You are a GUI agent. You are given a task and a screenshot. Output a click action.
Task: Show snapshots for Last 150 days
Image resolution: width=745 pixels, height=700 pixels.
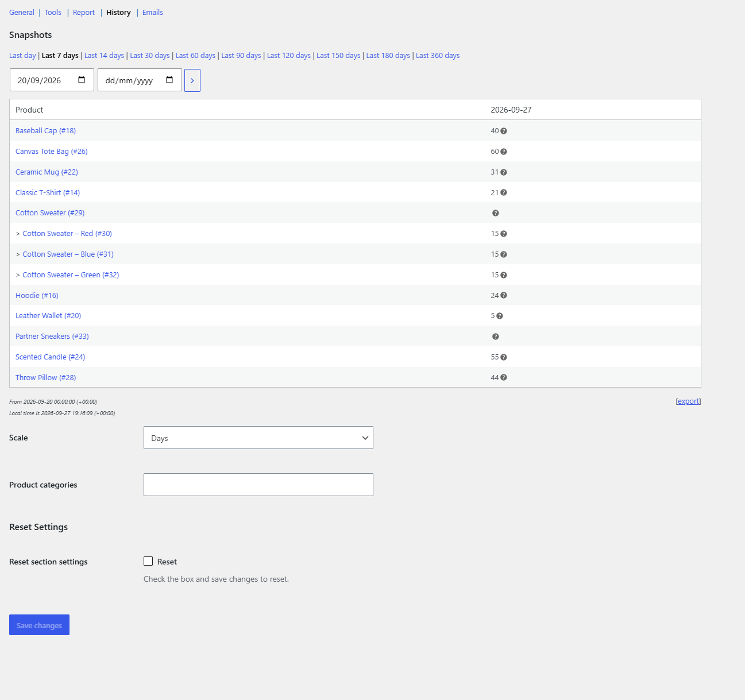[x=338, y=56]
